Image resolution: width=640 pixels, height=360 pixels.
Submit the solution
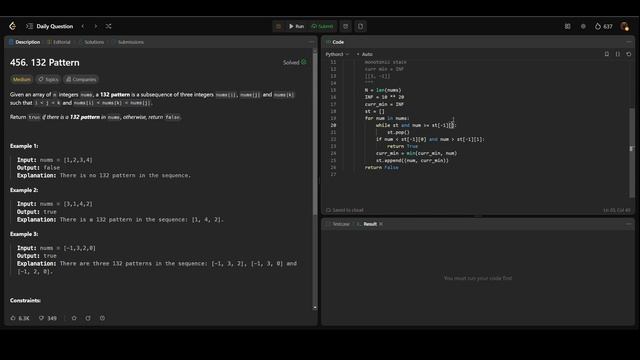coord(322,26)
